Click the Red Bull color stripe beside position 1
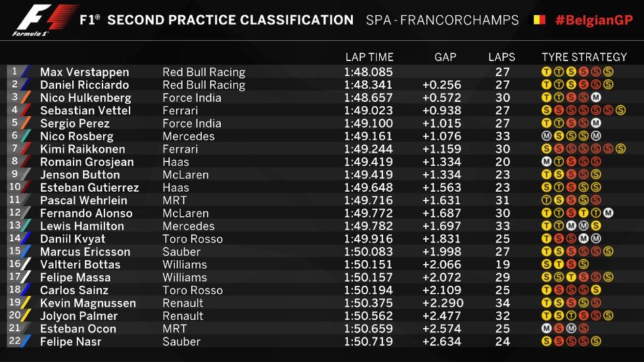 (26, 72)
